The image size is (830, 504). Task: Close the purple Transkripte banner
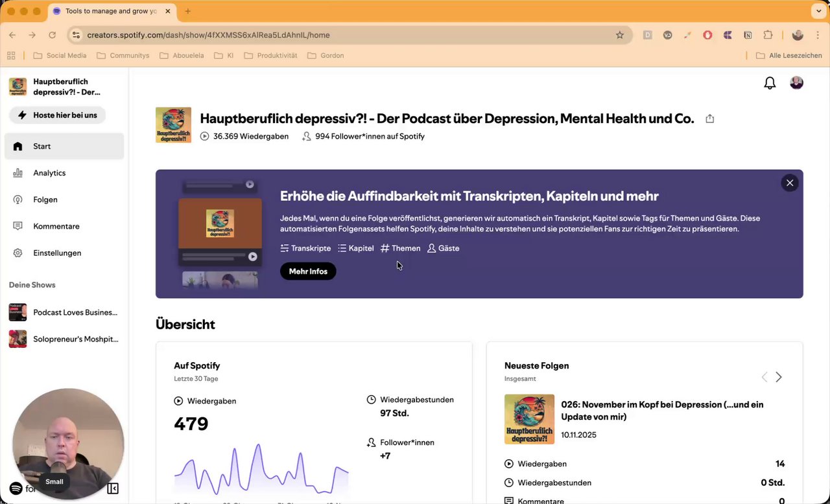(x=790, y=183)
